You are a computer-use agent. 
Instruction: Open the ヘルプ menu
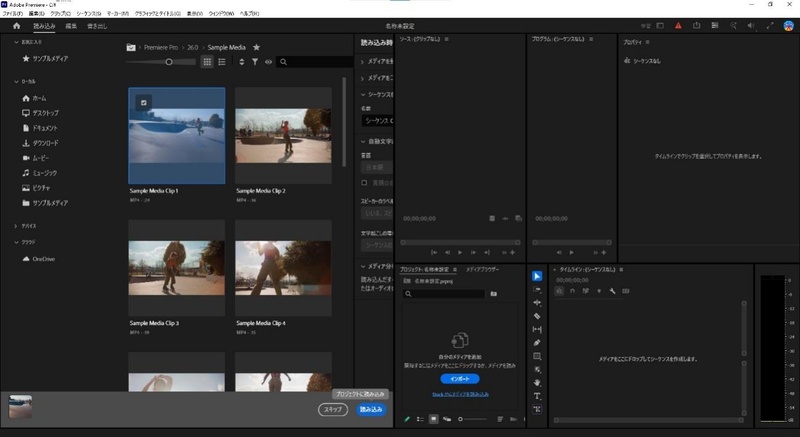pos(249,14)
